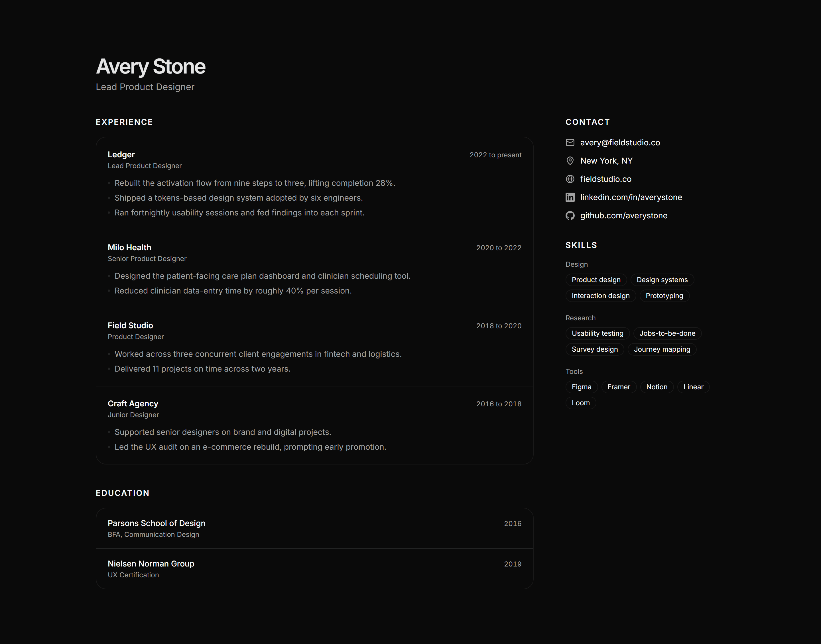Click the fortnightly usability sessions bullet
This screenshot has width=821, height=644.
239,213
